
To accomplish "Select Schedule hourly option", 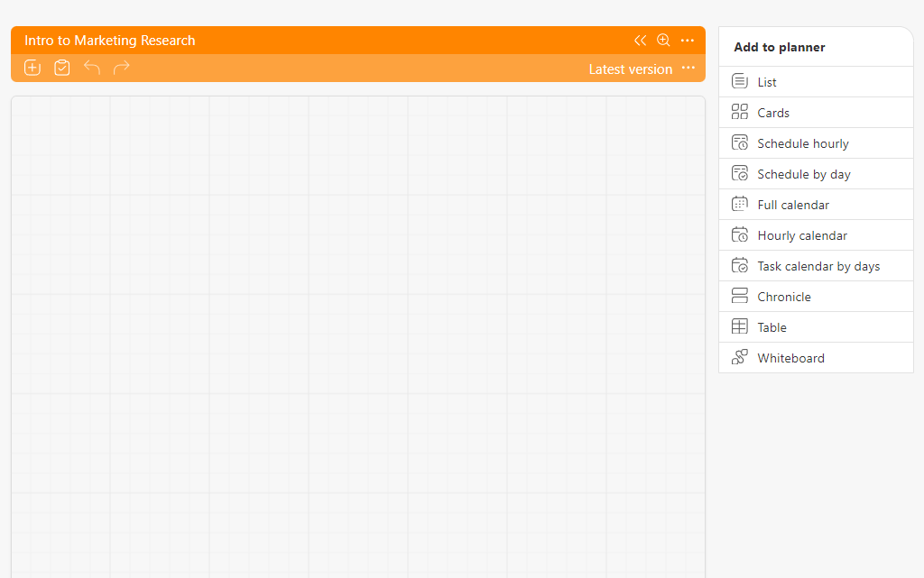I will (816, 143).
